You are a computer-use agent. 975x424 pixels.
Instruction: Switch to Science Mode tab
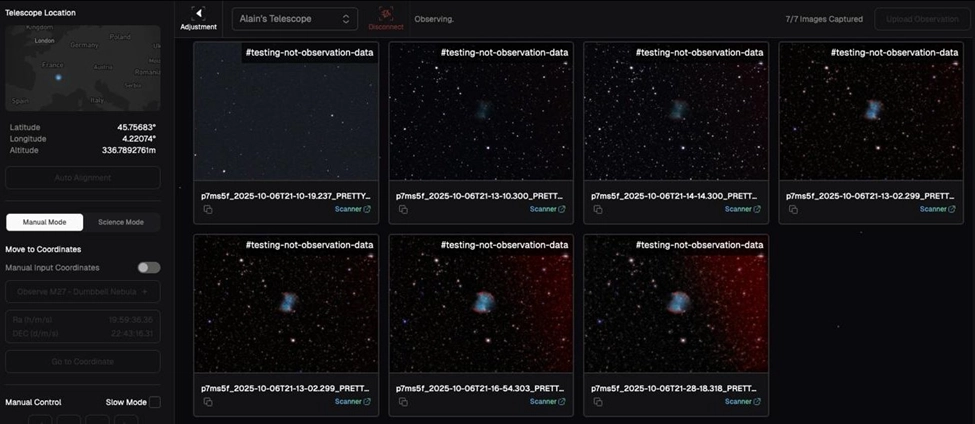[121, 222]
